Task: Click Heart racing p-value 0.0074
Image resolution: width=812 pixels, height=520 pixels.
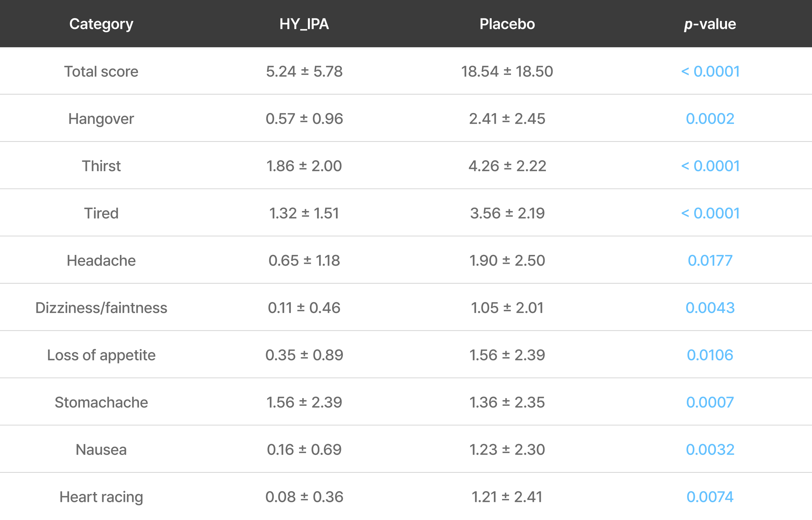Action: click(x=710, y=497)
